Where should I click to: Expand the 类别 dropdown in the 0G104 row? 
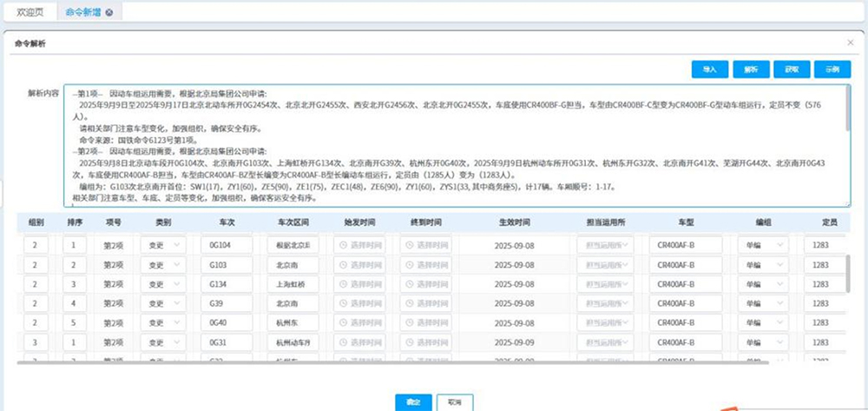coord(162,245)
